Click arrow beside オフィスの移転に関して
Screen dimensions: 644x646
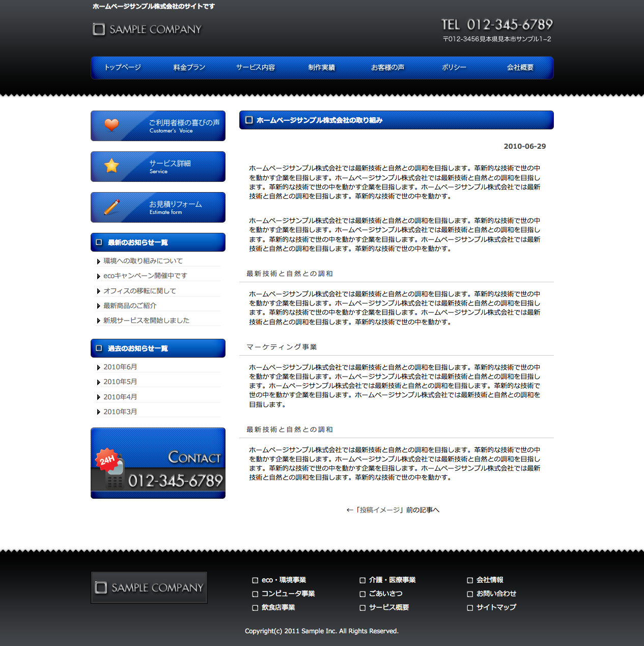point(99,291)
